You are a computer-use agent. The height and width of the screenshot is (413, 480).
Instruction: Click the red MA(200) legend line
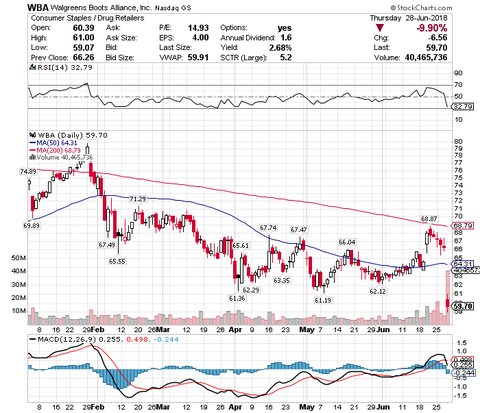[32, 150]
